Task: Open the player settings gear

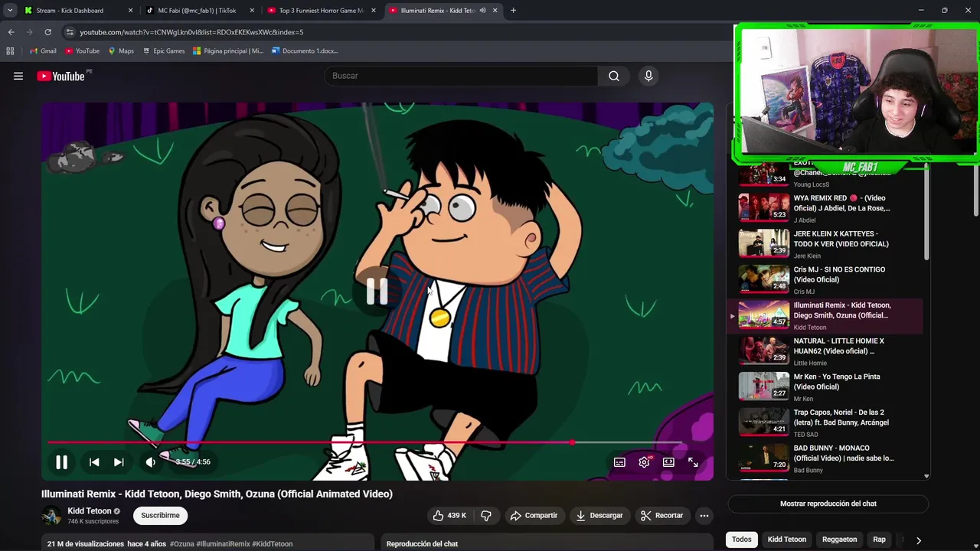Action: pyautogui.click(x=644, y=462)
